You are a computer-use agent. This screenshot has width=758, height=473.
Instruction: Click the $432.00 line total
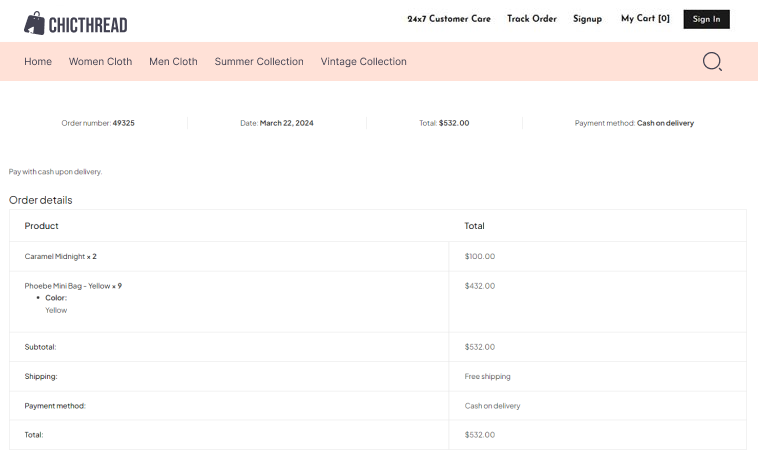tap(480, 286)
